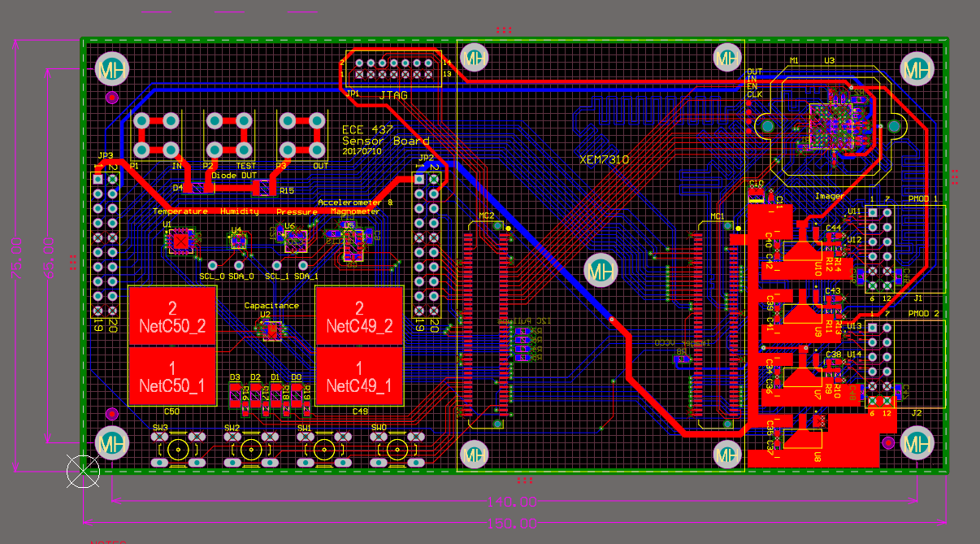This screenshot has height=544, width=980.
Task: Click the board origin crosshair marker
Action: pos(83,471)
